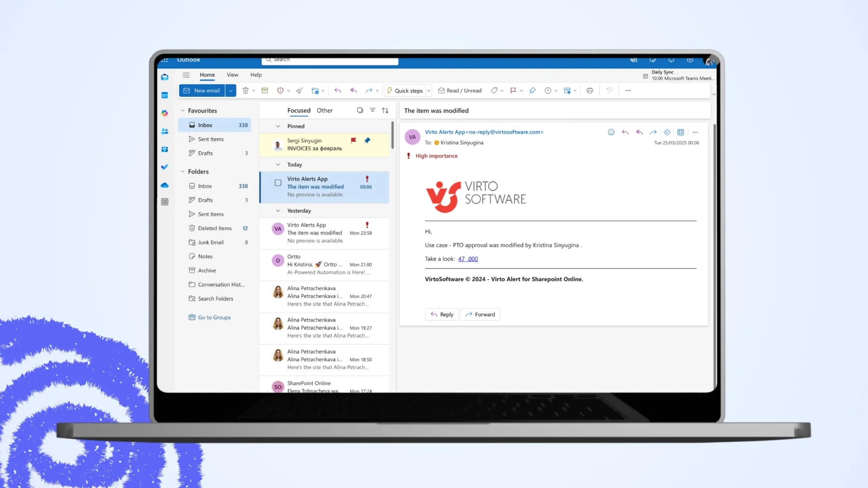This screenshot has height=488, width=868.
Task: Open the New email split-button dropdown
Action: pyautogui.click(x=231, y=90)
